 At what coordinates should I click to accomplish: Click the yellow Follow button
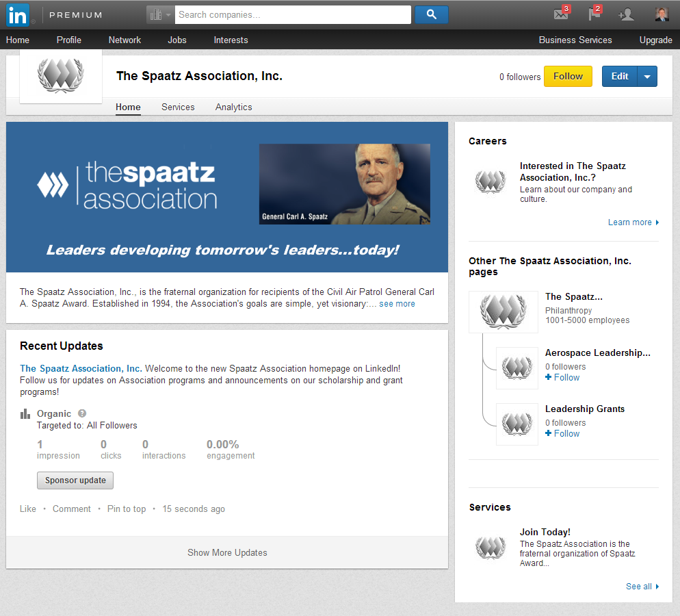[568, 77]
